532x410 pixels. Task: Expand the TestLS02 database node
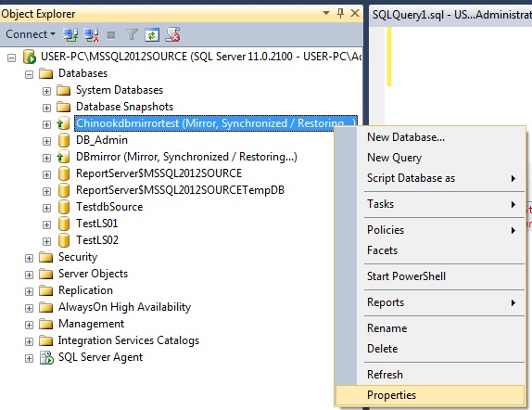[x=46, y=241]
